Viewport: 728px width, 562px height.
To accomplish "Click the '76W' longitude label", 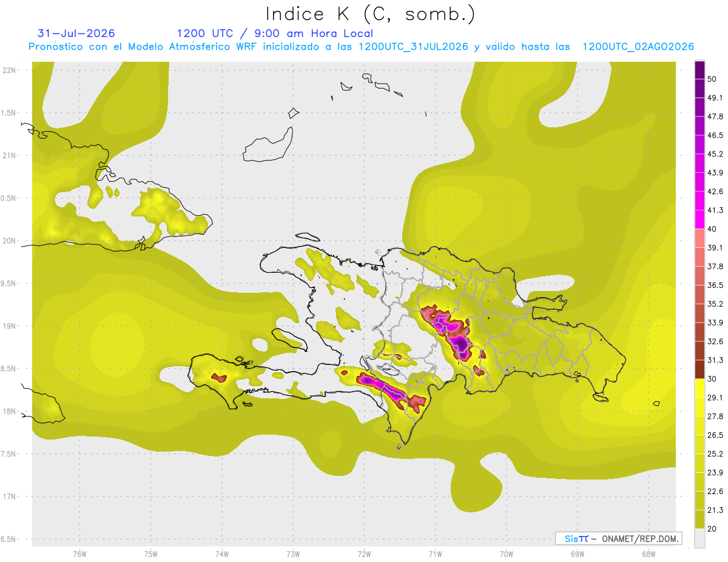I will [x=79, y=554].
